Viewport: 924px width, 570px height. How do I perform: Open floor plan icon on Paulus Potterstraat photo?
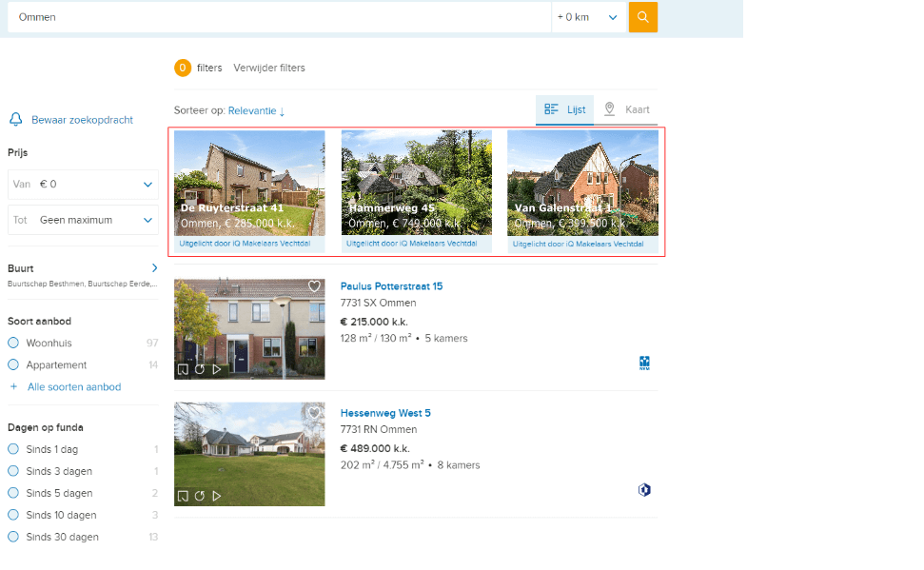184,369
